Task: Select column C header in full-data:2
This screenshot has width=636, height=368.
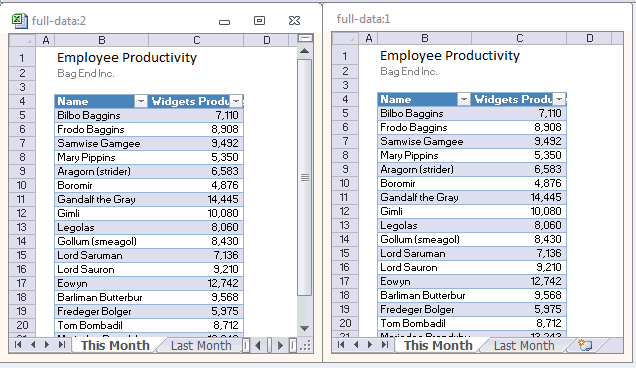Action: tap(196, 40)
